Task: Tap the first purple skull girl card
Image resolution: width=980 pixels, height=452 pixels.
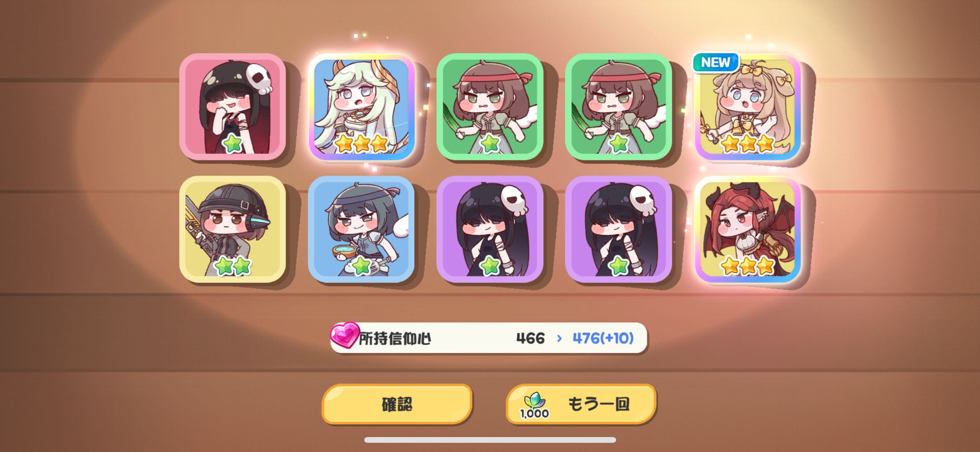Action: tap(490, 229)
